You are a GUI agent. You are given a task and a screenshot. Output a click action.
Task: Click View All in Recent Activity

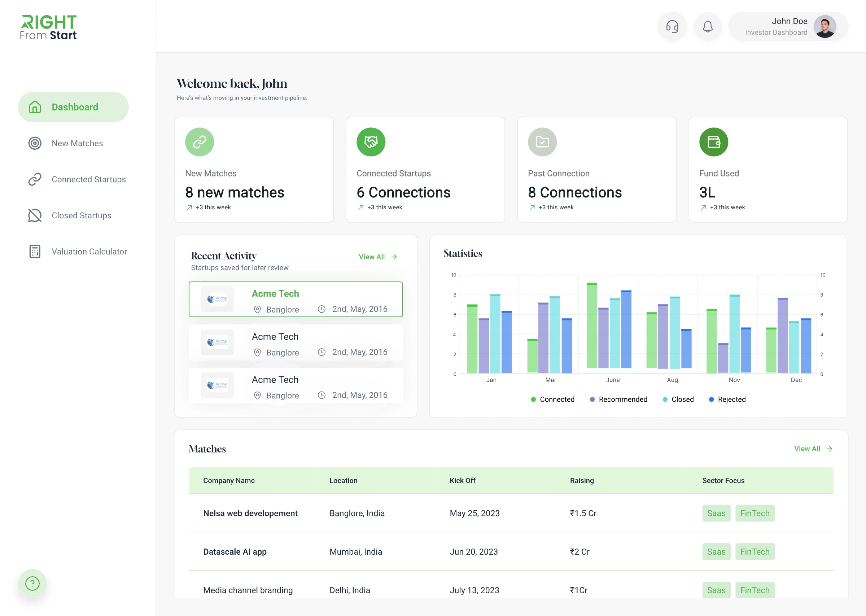378,257
